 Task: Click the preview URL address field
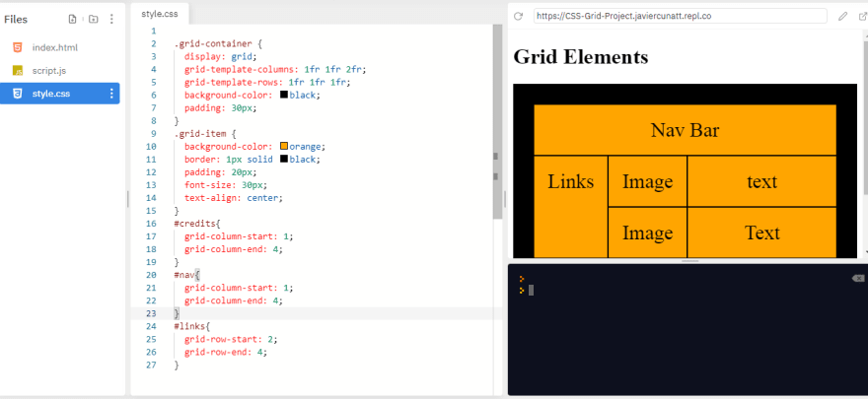click(x=680, y=16)
